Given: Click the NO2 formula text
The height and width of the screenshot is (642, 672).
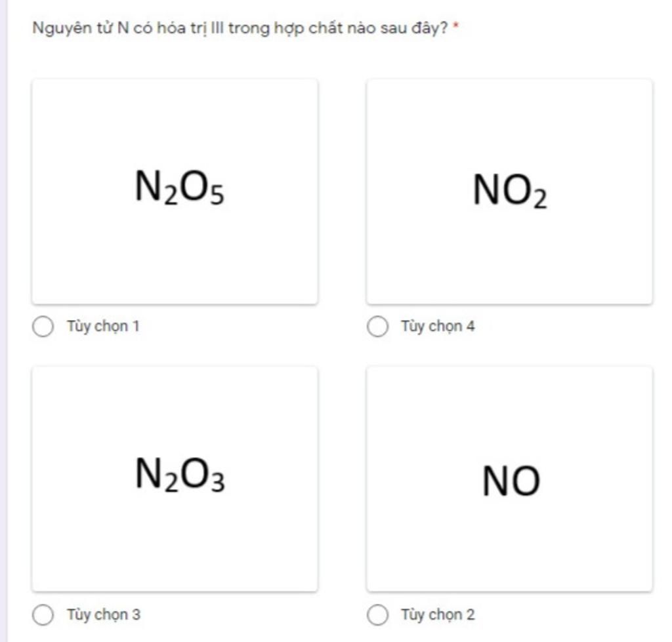Looking at the screenshot, I should tap(509, 191).
